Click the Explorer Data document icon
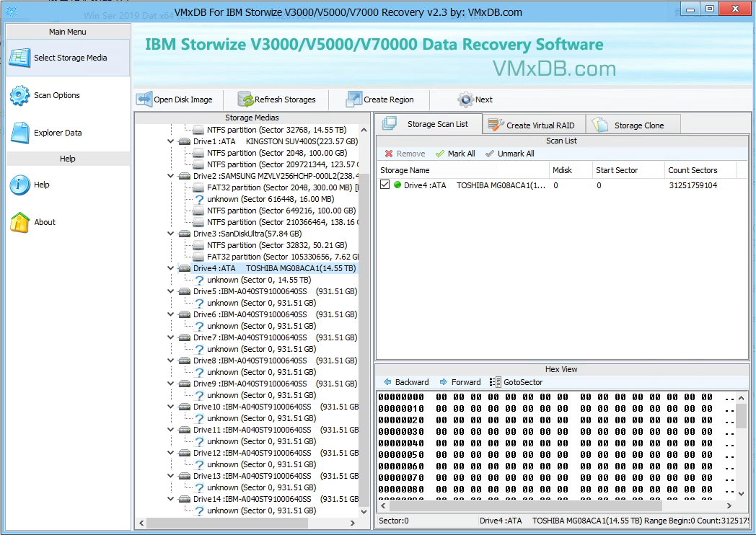This screenshot has width=756, height=535. pos(19,133)
